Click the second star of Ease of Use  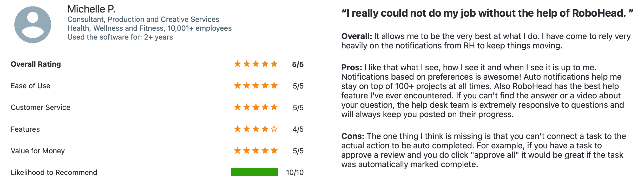247,85
